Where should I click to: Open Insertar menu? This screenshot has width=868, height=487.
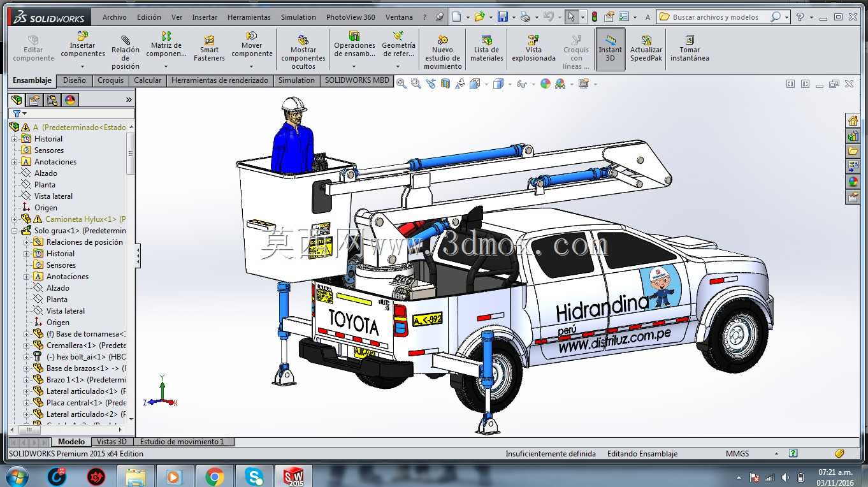point(205,17)
